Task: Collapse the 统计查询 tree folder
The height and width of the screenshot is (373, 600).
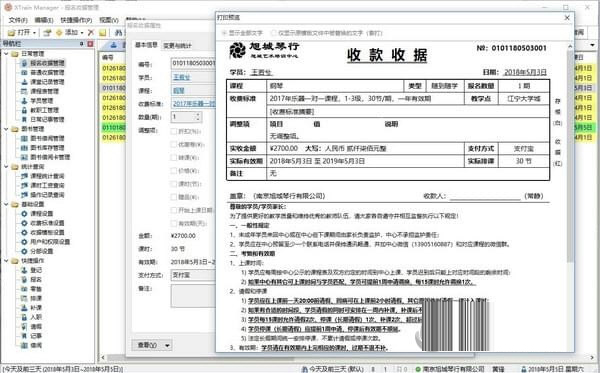Action: [x=6, y=166]
